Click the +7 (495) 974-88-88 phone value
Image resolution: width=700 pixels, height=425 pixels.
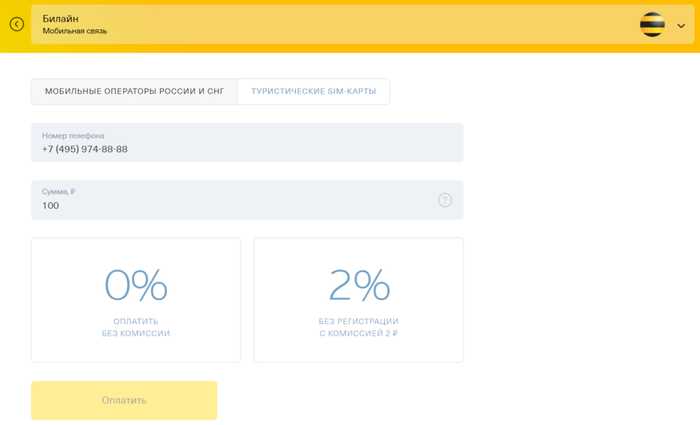coord(85,149)
